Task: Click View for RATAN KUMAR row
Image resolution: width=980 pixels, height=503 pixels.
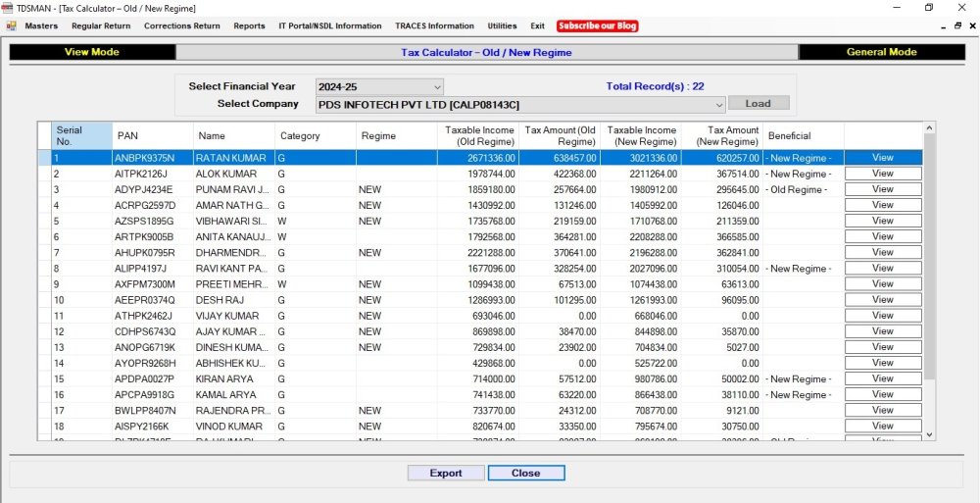Action: pyautogui.click(x=882, y=158)
